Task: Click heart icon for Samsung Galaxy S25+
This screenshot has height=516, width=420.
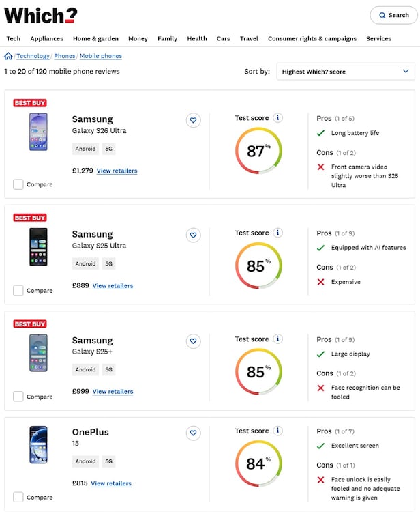Action: coord(193,341)
